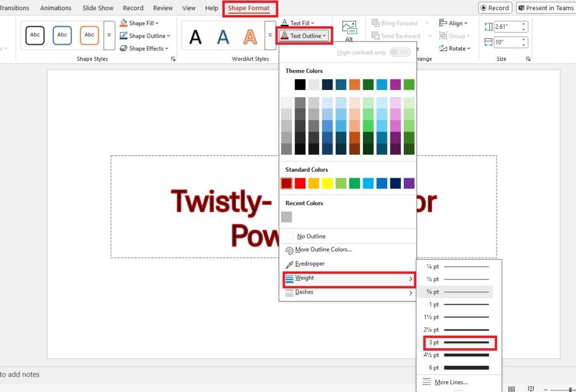576x392 pixels.
Task: Open the Shape Styles dialog launcher
Action: [173, 59]
